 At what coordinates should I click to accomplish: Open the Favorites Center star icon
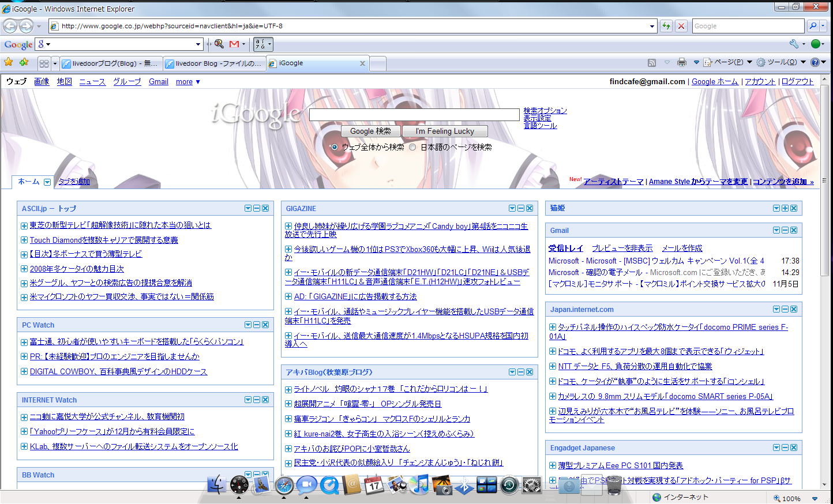click(x=8, y=62)
